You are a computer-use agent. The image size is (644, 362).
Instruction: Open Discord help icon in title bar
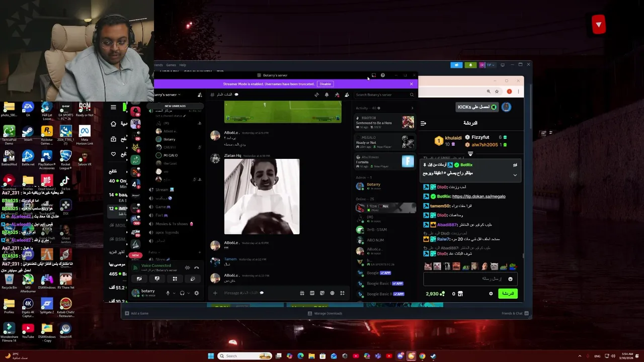click(x=383, y=75)
